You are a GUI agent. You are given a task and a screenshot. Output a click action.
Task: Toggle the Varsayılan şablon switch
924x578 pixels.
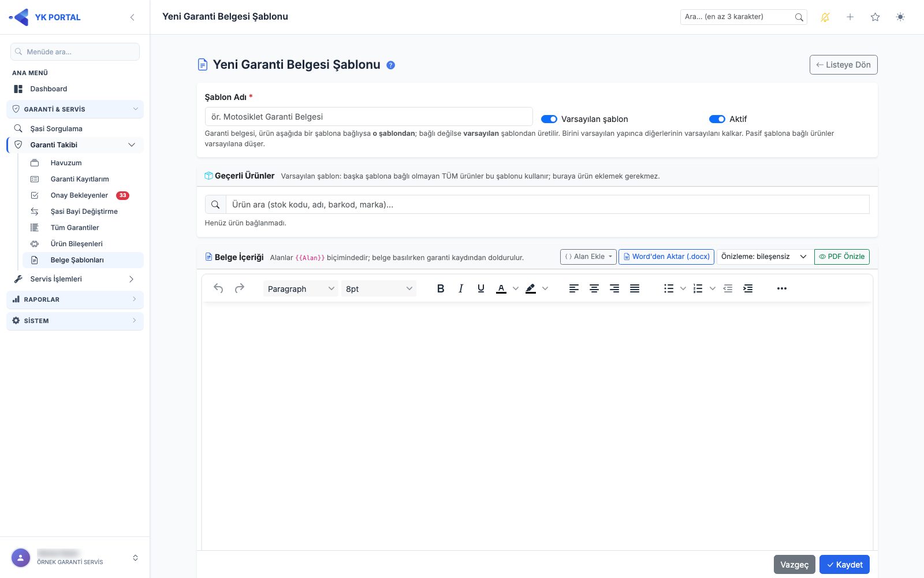pos(549,119)
